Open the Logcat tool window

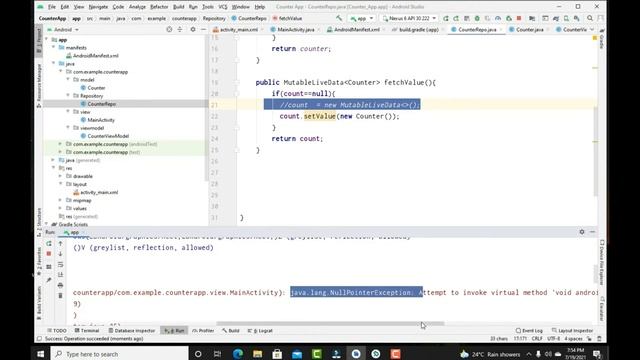(x=260, y=331)
